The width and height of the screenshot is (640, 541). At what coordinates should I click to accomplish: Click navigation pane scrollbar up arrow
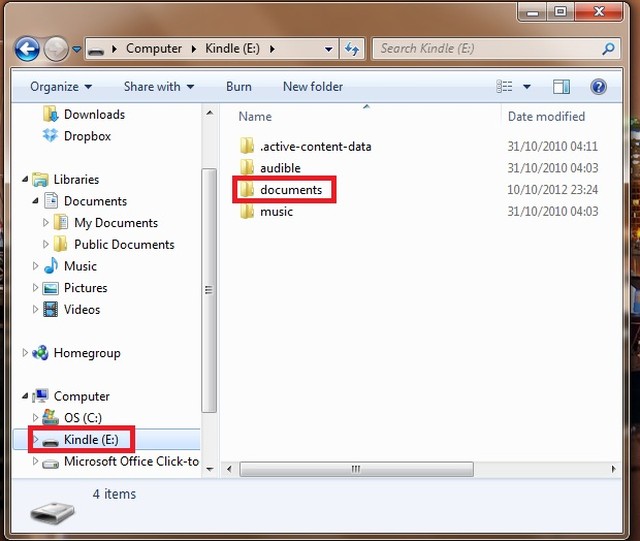tap(209, 113)
